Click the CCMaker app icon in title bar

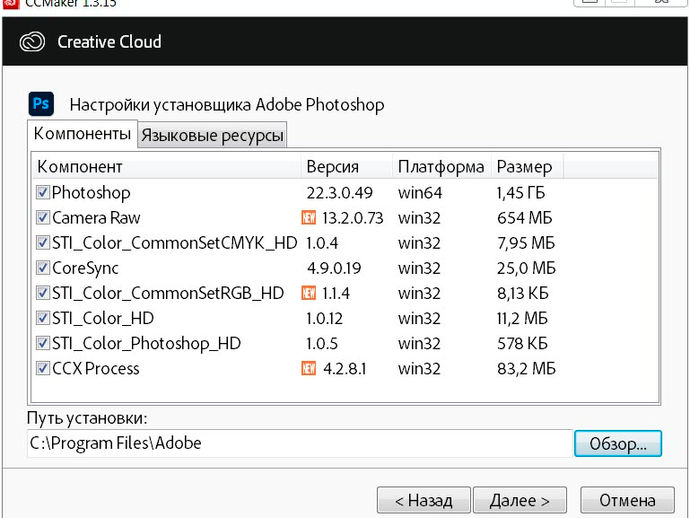click(x=10, y=4)
